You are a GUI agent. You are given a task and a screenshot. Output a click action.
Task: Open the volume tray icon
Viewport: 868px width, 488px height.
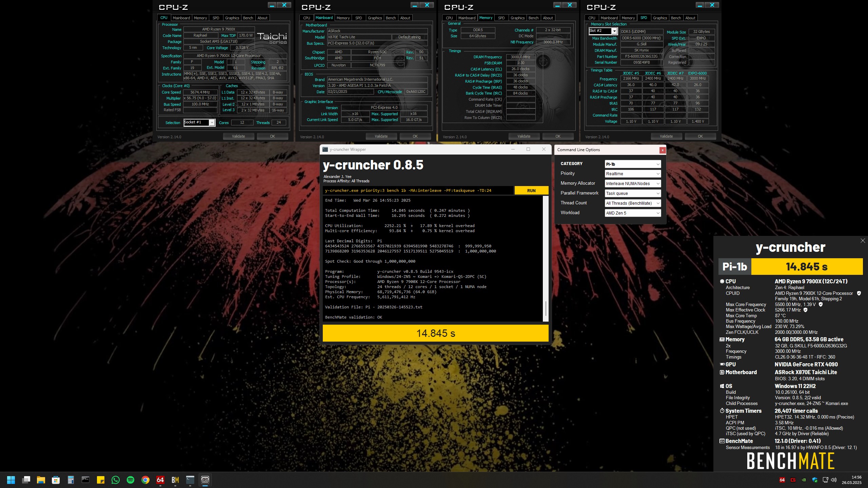834,480
